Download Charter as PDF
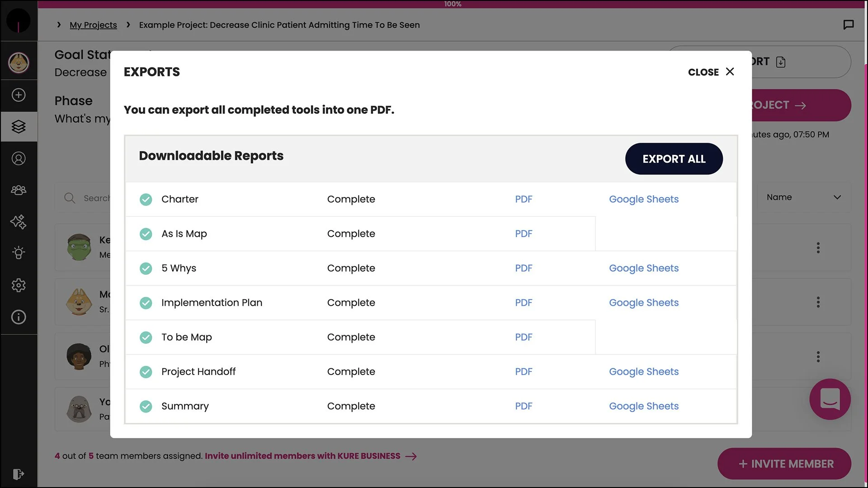This screenshot has width=868, height=488. [524, 199]
